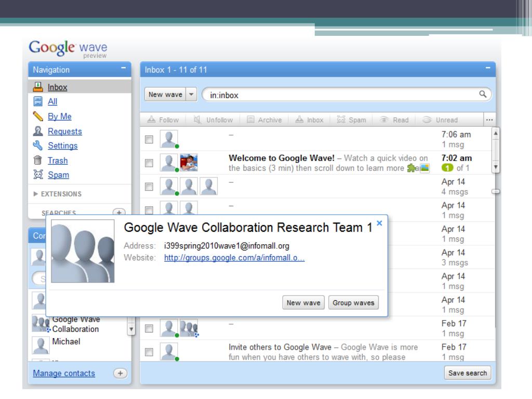Screen dimensions: 532x399
Task: Click the Settings wrench icon
Action: (38, 145)
